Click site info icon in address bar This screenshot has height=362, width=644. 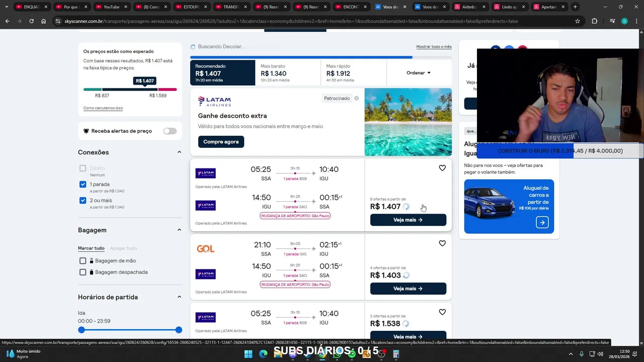point(58,21)
